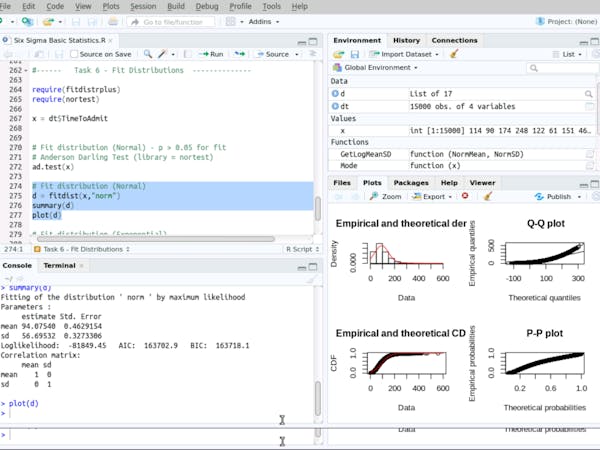Inspect list d with magnifier icon
This screenshot has height=450, width=600.
pyautogui.click(x=589, y=94)
